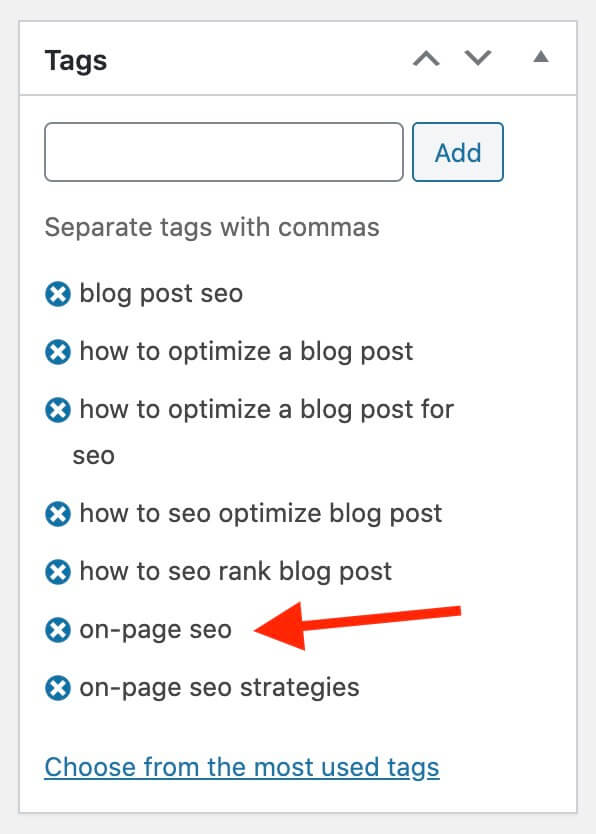Click 'Choose from the most used tags'

(x=241, y=767)
